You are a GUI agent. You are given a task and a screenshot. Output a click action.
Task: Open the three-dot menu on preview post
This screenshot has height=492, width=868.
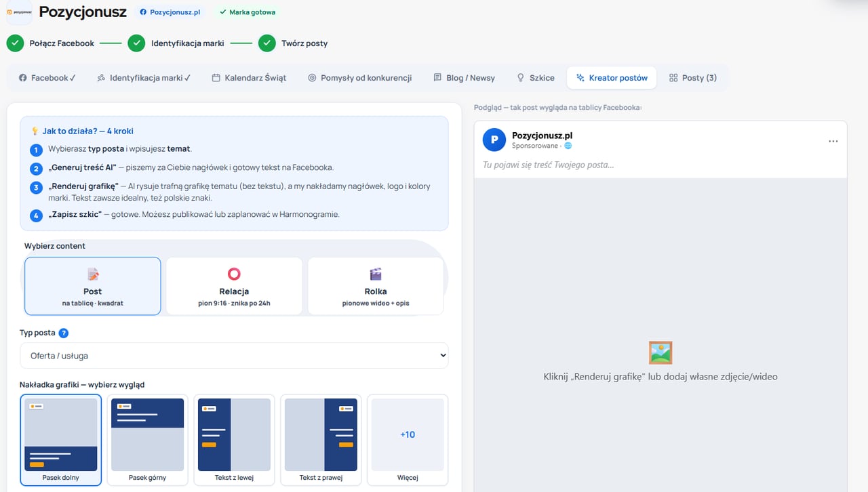click(x=833, y=141)
